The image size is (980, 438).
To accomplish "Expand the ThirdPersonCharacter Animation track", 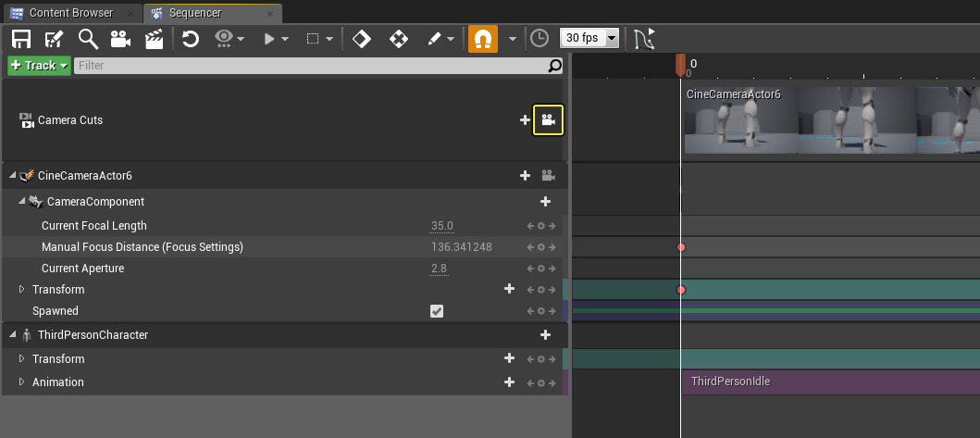I will click(23, 382).
